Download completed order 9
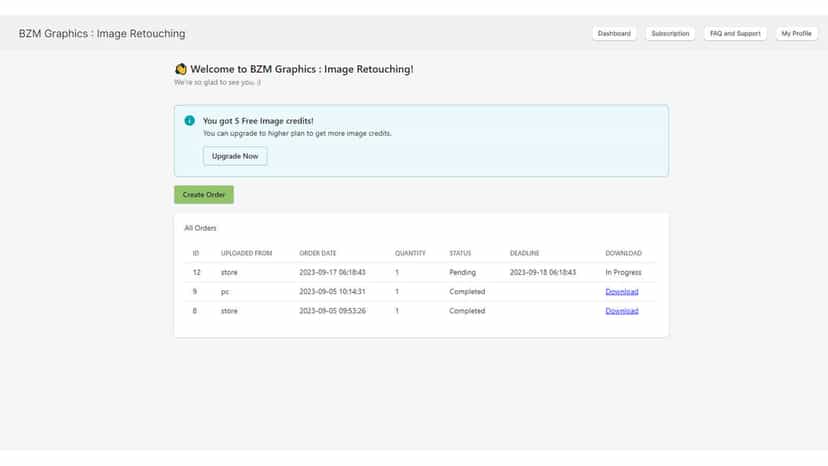This screenshot has height=466, width=828. point(622,292)
